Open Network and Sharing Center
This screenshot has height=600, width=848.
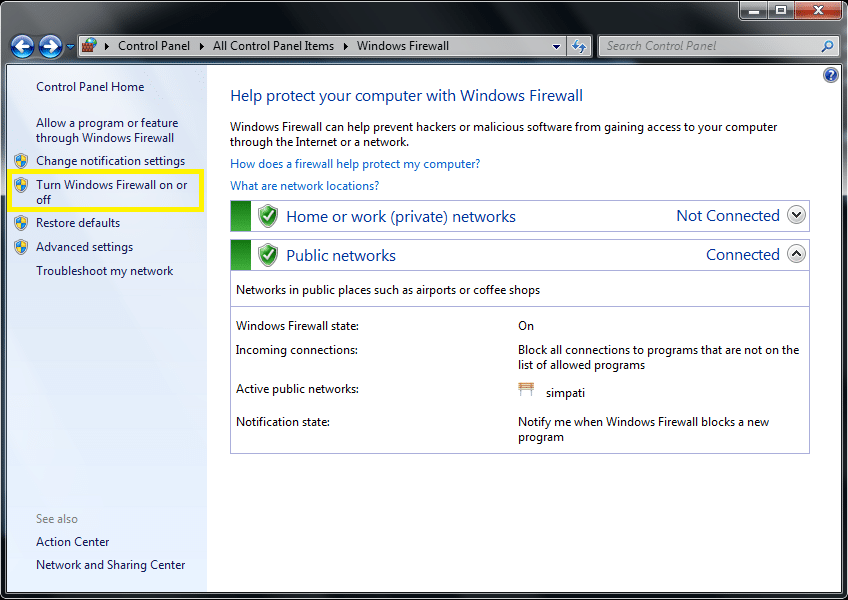(110, 564)
